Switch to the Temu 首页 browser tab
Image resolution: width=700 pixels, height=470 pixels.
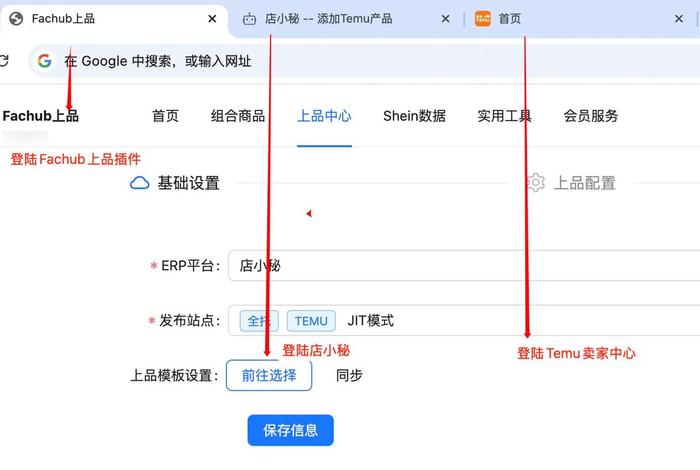click(580, 19)
